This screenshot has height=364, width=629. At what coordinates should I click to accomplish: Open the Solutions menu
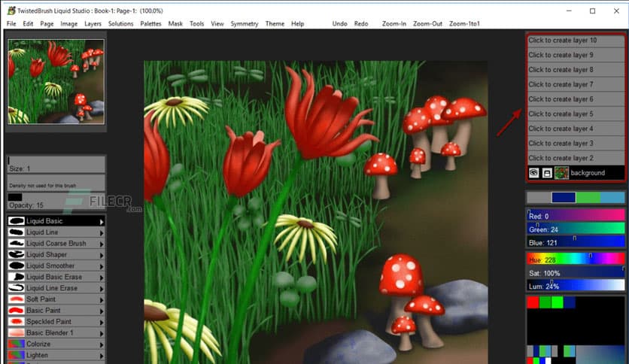click(x=120, y=23)
